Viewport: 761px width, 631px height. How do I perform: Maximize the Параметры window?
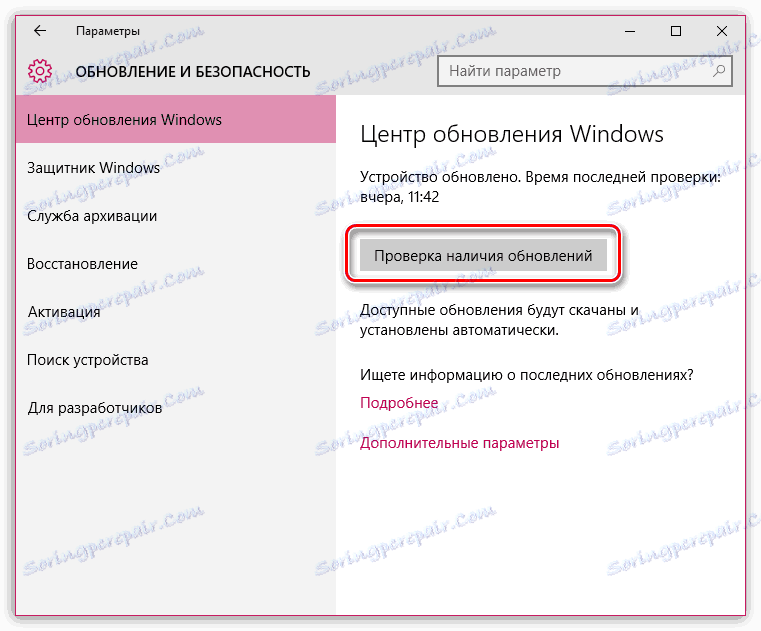(x=676, y=31)
